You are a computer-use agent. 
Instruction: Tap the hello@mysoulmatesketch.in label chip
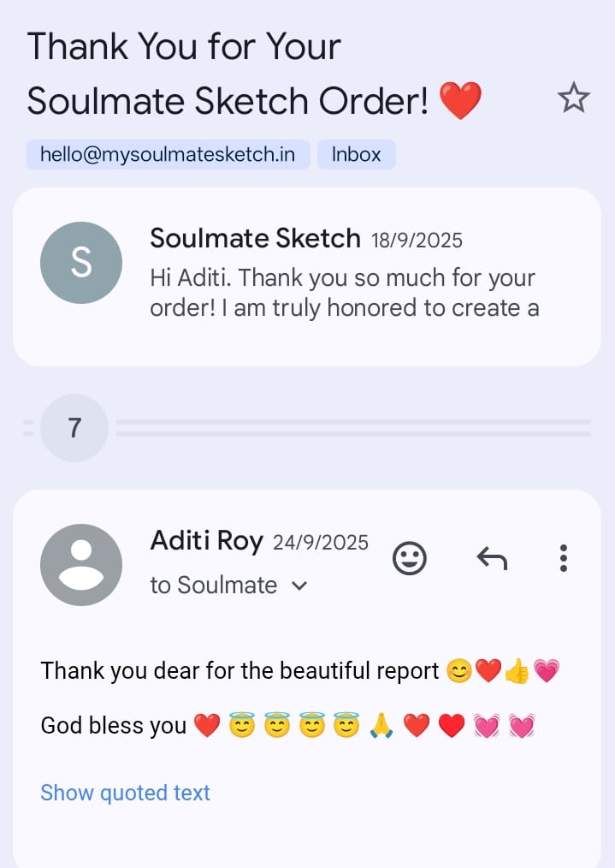coord(168,155)
